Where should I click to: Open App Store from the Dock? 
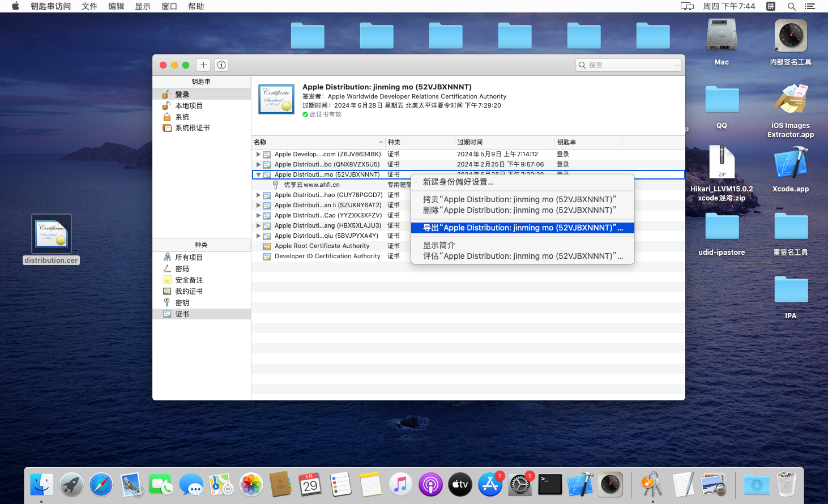coord(490,485)
